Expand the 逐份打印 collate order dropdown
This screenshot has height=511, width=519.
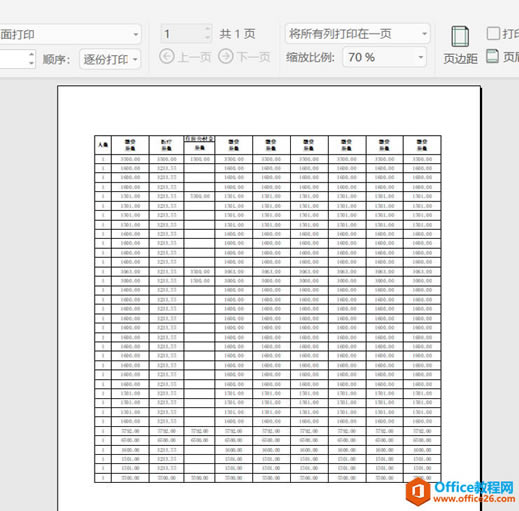pyautogui.click(x=110, y=59)
